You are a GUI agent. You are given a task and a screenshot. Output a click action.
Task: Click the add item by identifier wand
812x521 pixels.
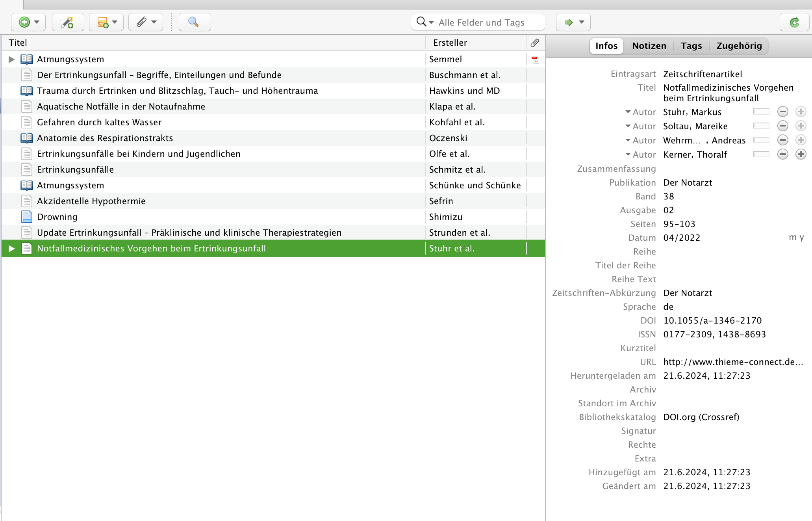click(x=68, y=22)
